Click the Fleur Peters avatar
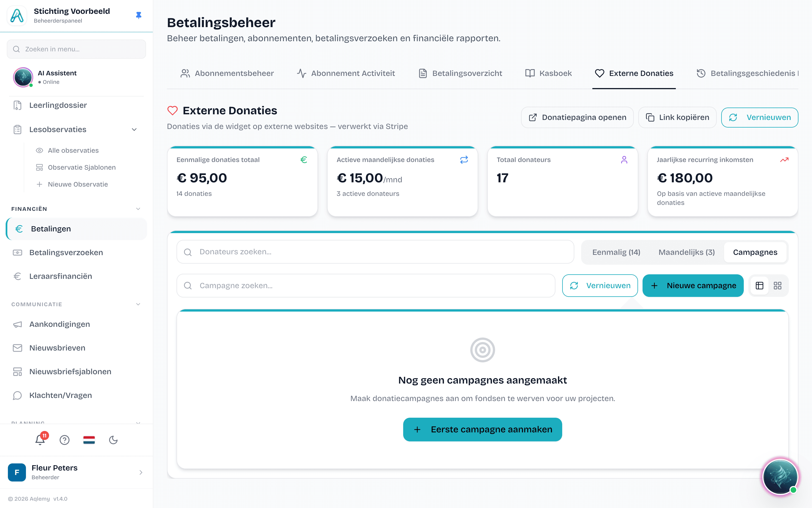 point(17,472)
